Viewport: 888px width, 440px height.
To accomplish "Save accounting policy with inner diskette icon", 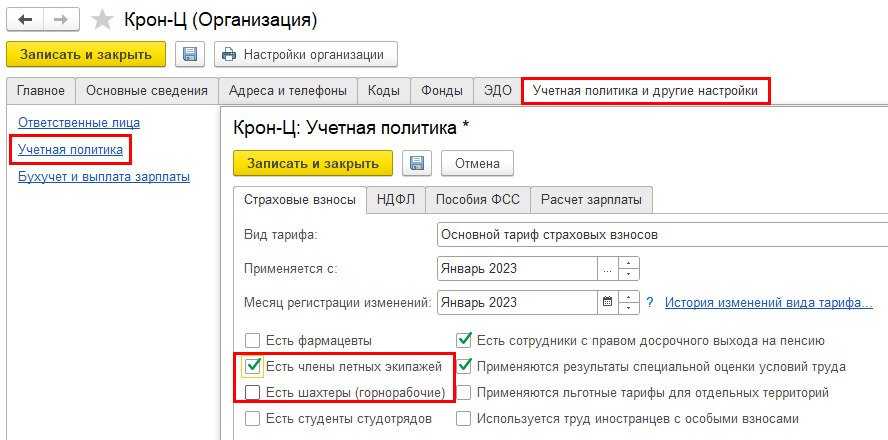I will click(x=417, y=163).
